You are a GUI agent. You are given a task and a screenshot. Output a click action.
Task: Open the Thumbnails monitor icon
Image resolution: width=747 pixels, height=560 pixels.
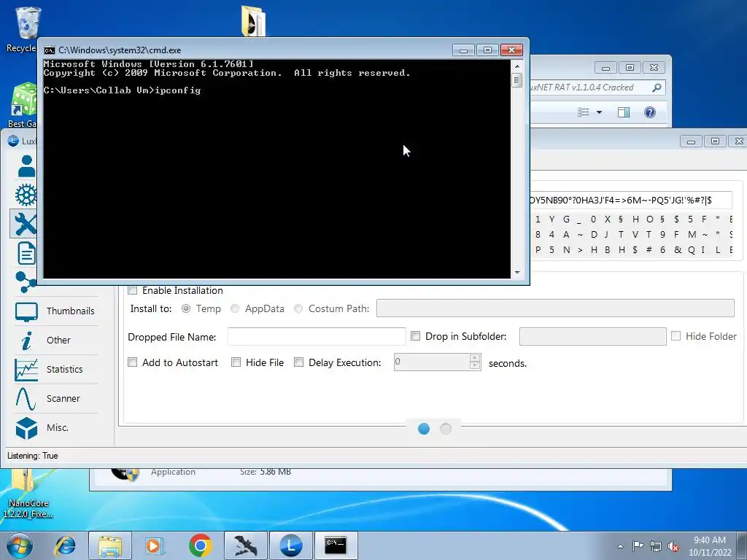coord(26,312)
